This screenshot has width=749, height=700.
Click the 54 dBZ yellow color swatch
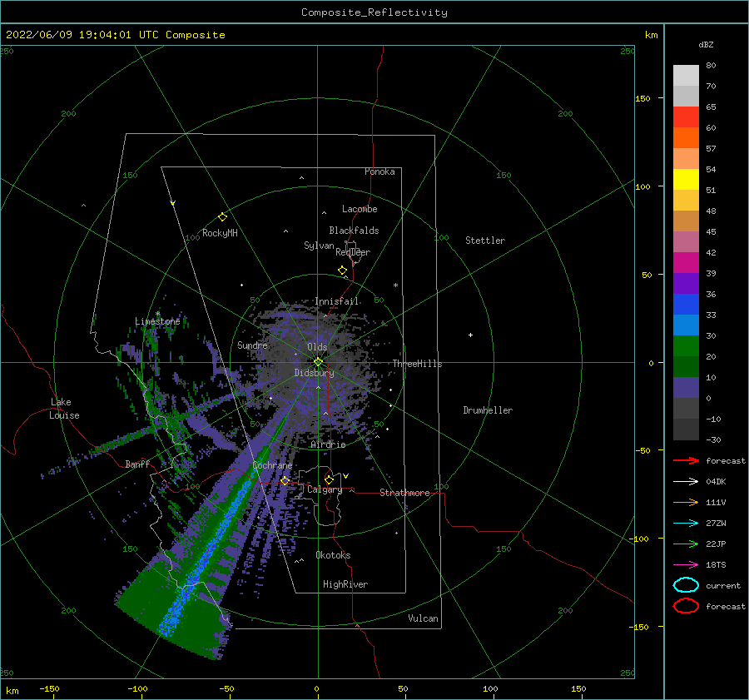(686, 179)
